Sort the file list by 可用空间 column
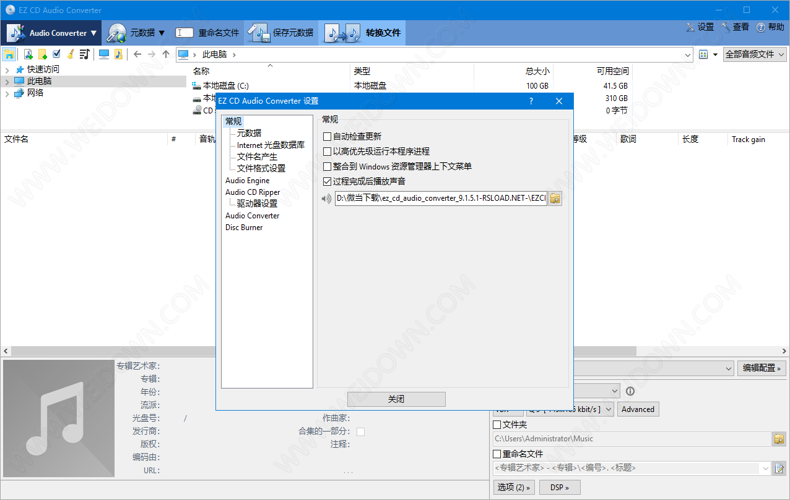Viewport: 790px width, 500px height. coord(613,71)
